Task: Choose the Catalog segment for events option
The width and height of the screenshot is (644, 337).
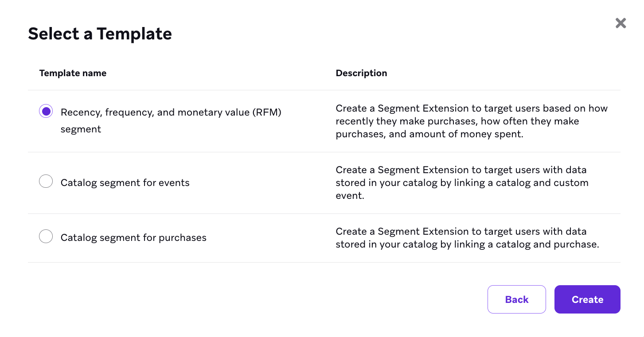Action: coord(46,181)
